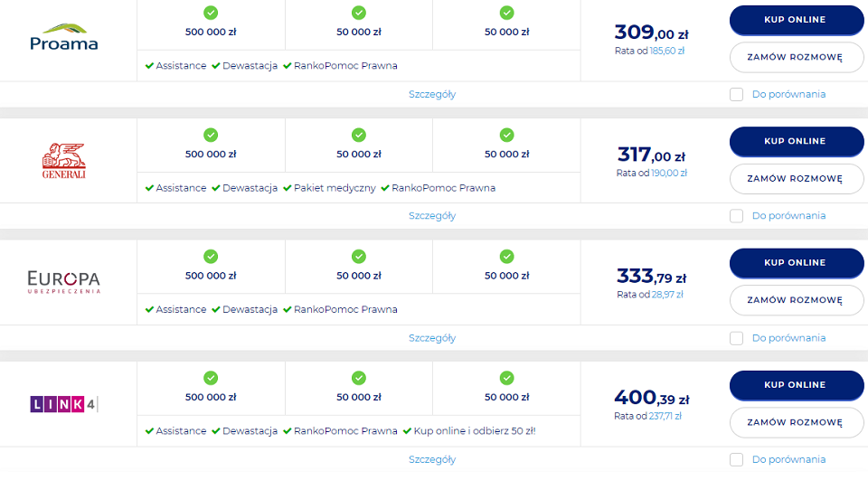Screen dimensions: 868x480
Task: Show Szczegóły for Europa offer
Action: [x=432, y=338]
